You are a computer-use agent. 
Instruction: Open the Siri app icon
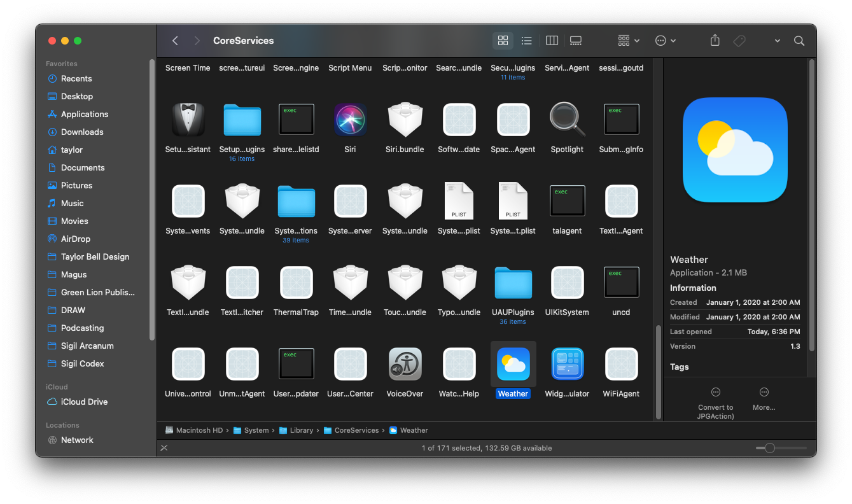(350, 120)
